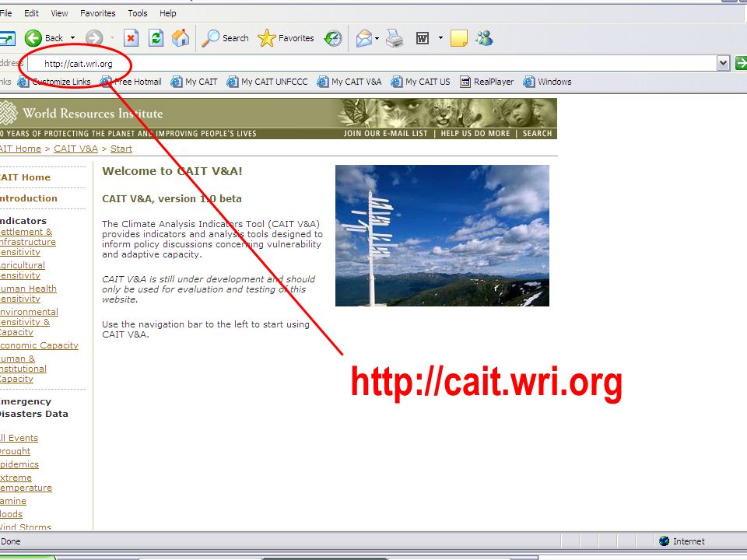Image resolution: width=747 pixels, height=560 pixels.
Task: Click the World Resources Institute logo
Action: (x=82, y=114)
